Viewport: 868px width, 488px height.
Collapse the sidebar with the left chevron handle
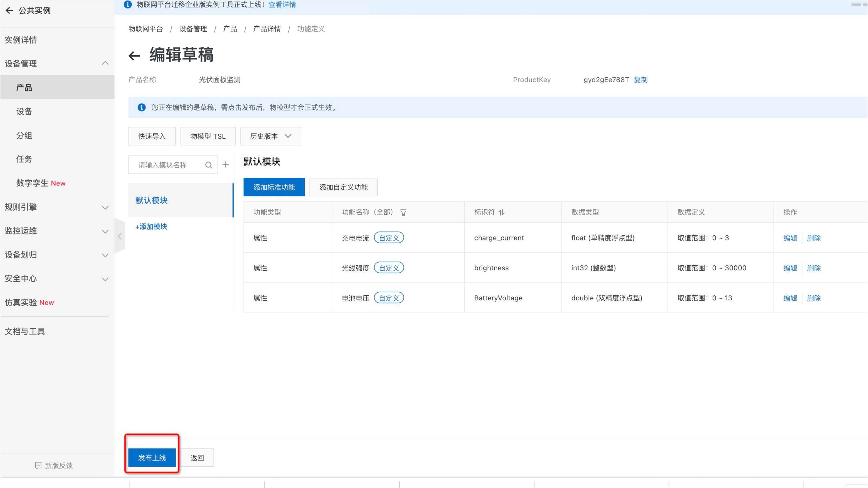(120, 236)
